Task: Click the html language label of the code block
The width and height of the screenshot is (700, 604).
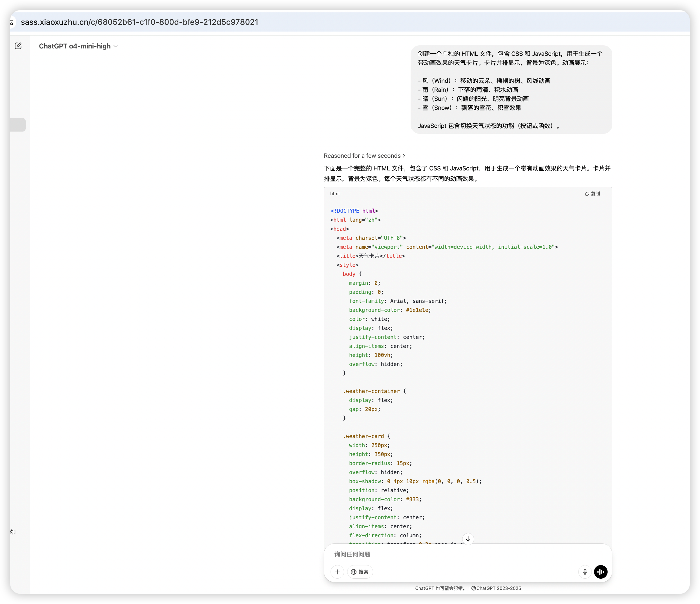Action: point(335,194)
